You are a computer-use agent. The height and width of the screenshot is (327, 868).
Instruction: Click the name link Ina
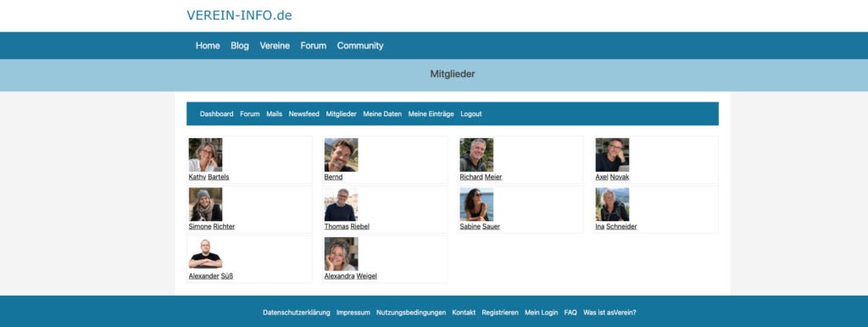(600, 227)
